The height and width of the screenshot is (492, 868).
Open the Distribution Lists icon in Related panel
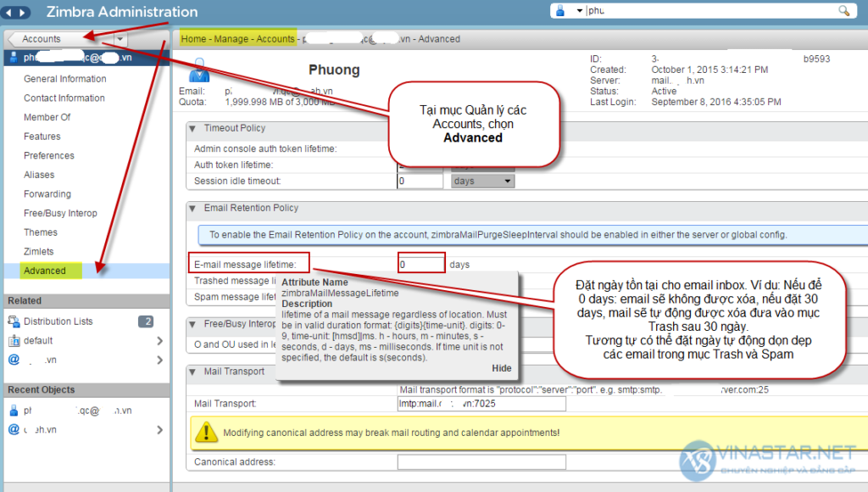point(12,321)
